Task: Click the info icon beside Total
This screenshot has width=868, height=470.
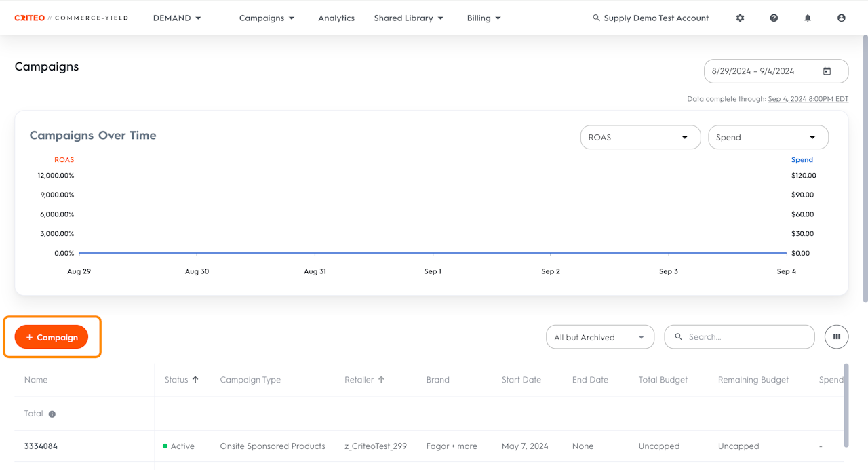Action: 52,414
